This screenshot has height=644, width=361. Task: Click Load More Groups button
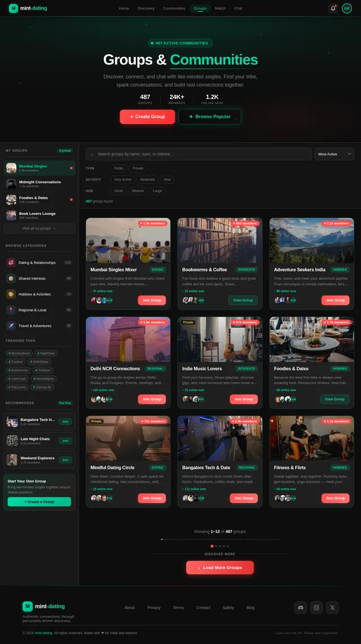220,568
